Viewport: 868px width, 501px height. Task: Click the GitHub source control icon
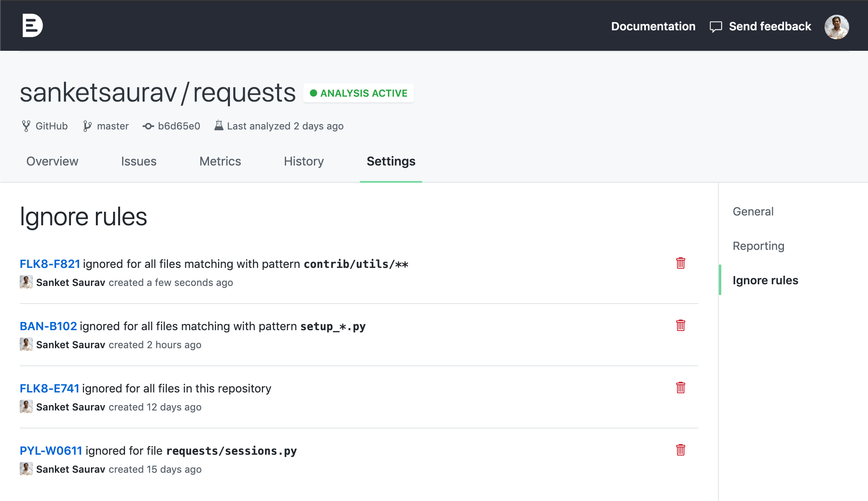(26, 126)
